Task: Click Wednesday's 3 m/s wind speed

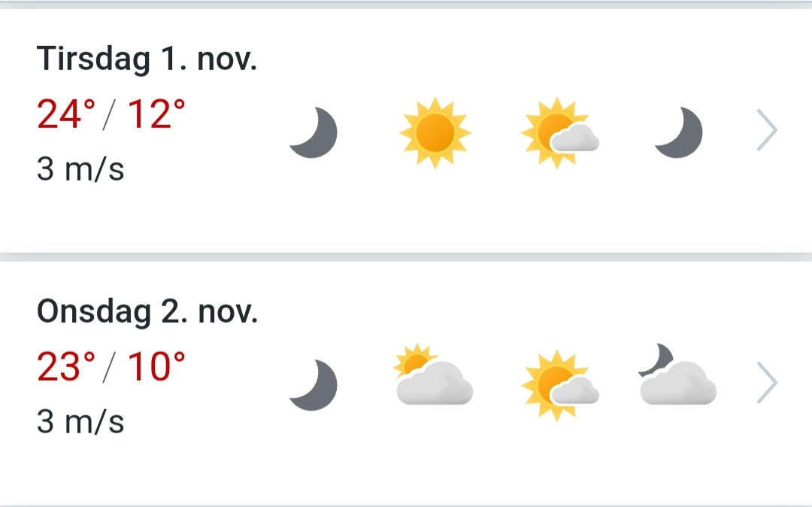Action: point(80,421)
